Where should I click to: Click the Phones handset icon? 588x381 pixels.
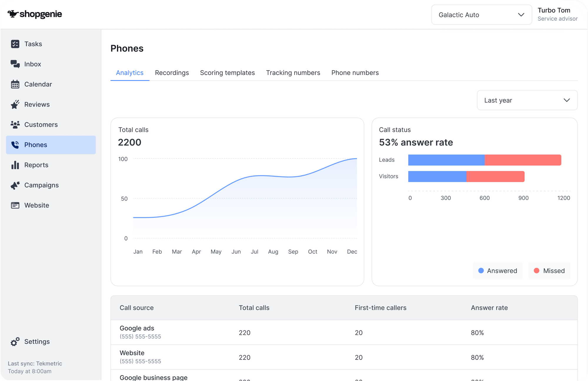[15, 144]
